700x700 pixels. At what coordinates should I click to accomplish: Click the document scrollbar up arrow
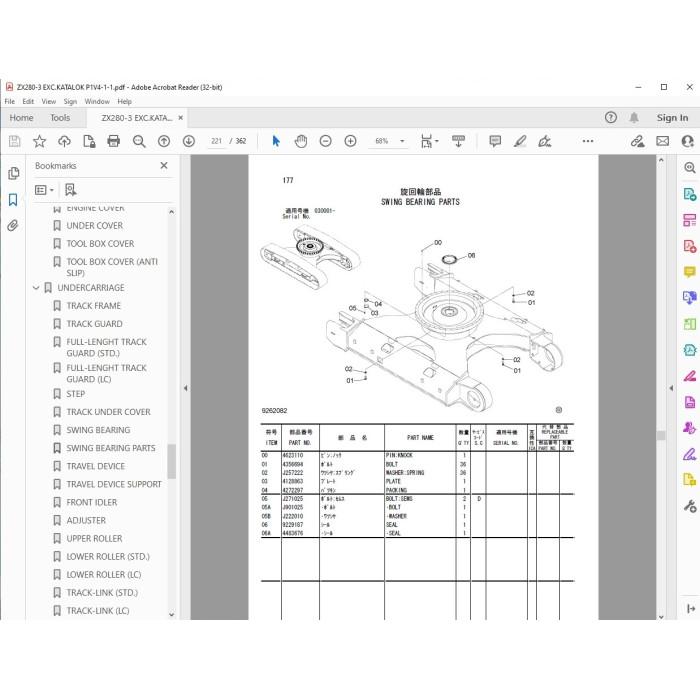[x=661, y=160]
